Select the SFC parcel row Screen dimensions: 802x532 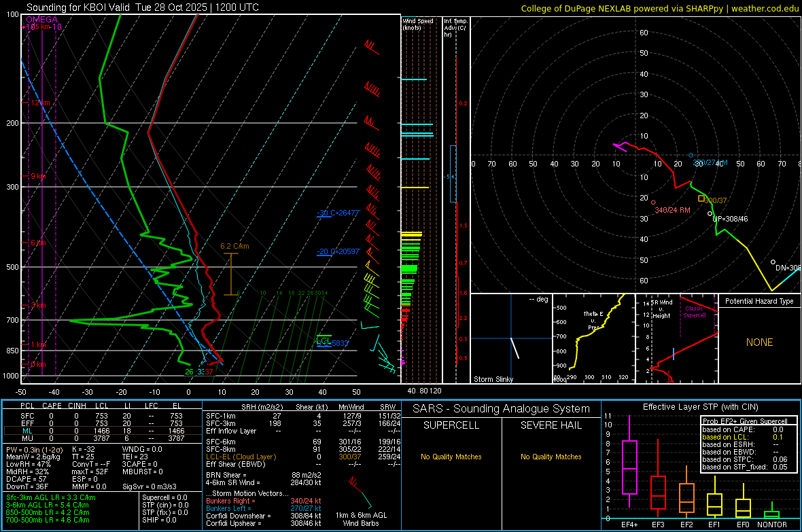[101, 416]
